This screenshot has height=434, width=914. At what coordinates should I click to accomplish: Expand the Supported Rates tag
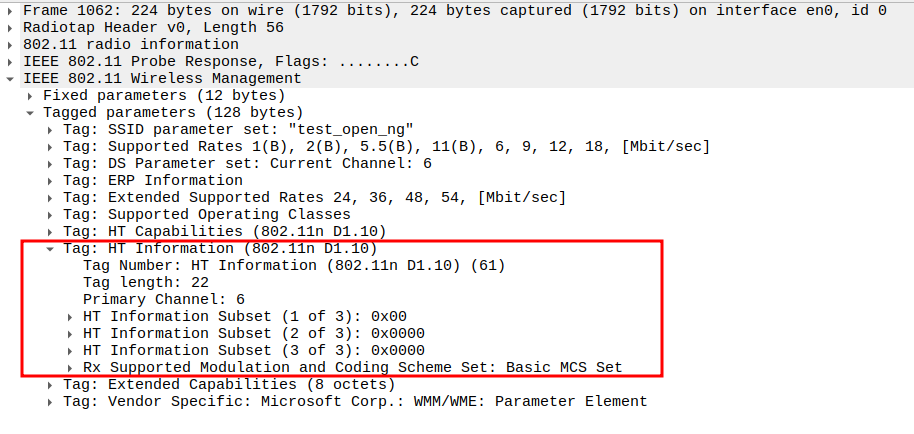click(x=50, y=147)
